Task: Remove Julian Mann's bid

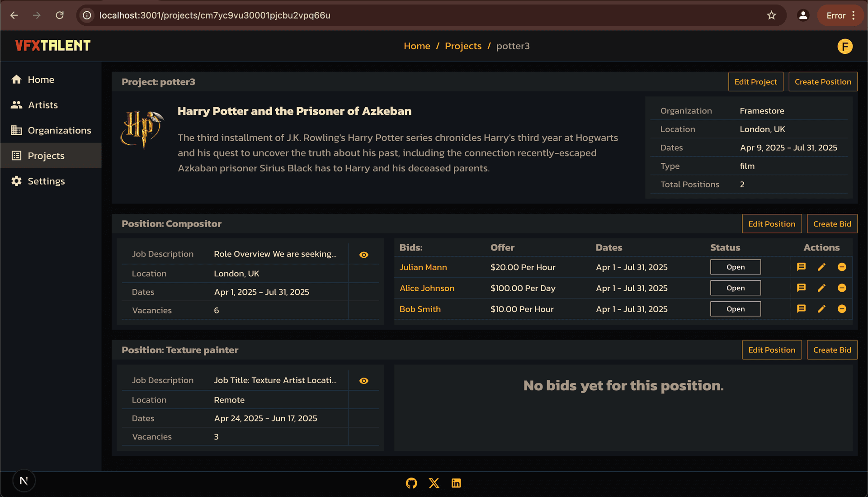Action: click(842, 267)
